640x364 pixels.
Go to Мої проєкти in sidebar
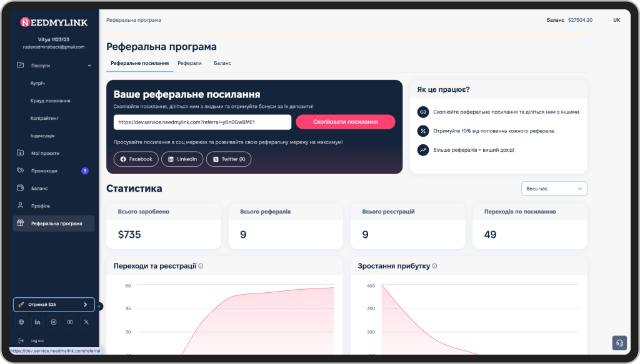point(45,153)
